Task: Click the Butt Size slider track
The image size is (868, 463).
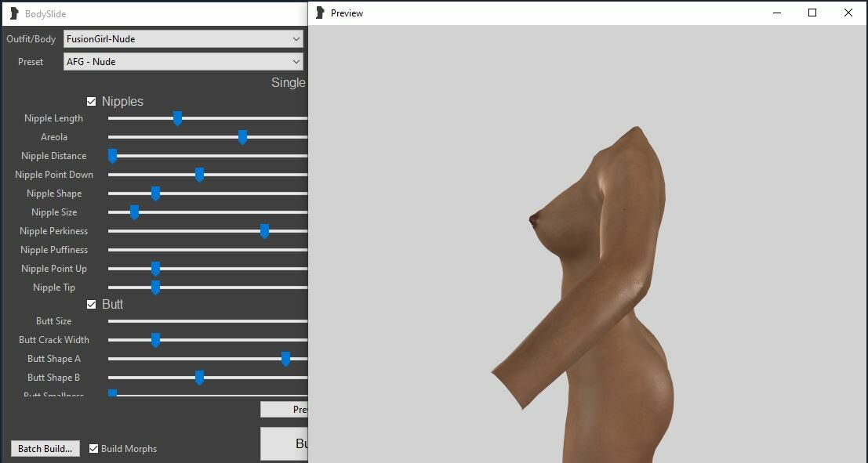Action: (x=208, y=321)
